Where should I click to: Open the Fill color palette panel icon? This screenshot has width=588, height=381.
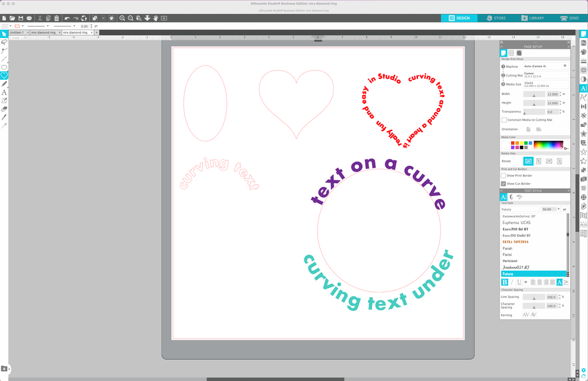pos(583,52)
